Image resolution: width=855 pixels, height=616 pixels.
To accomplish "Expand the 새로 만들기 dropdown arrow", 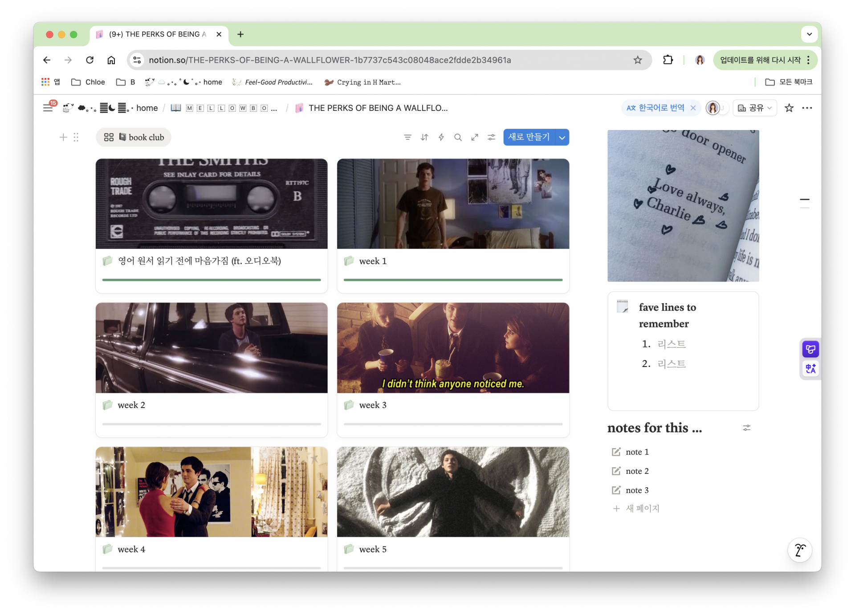I will coord(562,137).
